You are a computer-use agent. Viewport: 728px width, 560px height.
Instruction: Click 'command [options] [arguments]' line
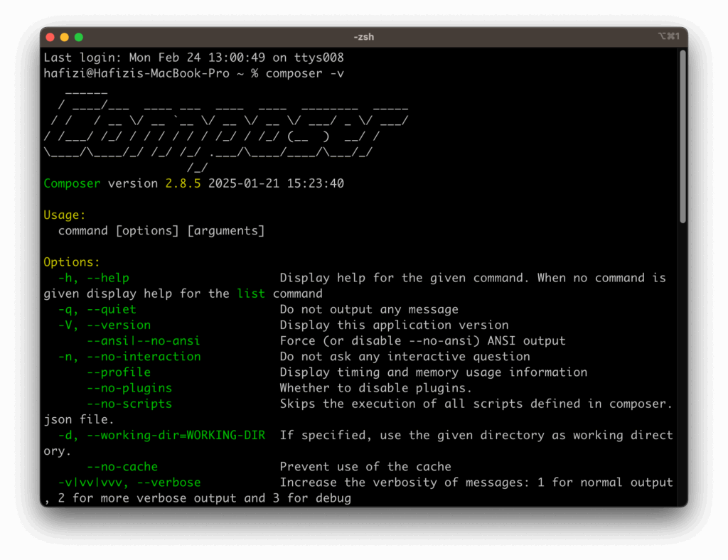click(161, 230)
